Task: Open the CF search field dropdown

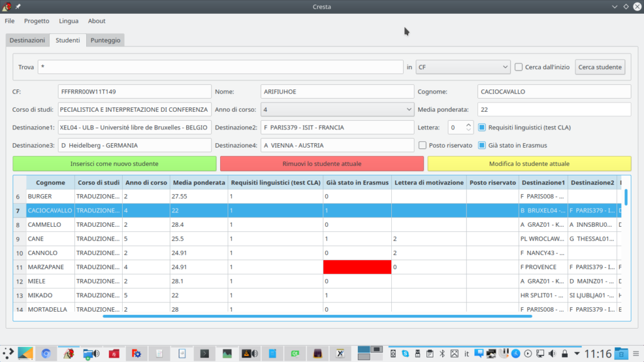Action: click(463, 67)
